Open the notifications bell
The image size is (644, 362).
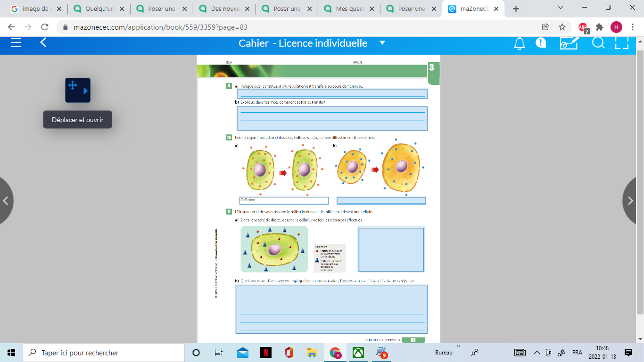520,43
